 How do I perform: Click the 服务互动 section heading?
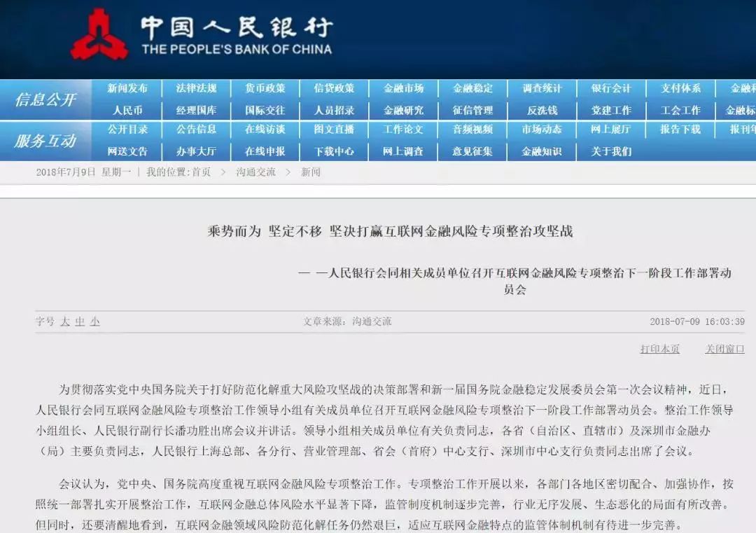point(45,141)
